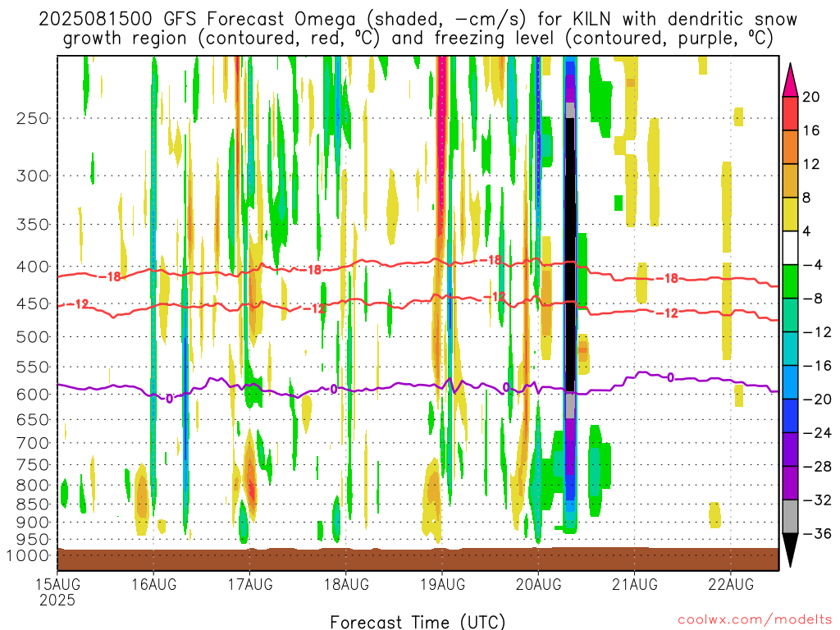The image size is (840, 630).
Task: Select the 850 pressure level label
Action: [x=33, y=504]
